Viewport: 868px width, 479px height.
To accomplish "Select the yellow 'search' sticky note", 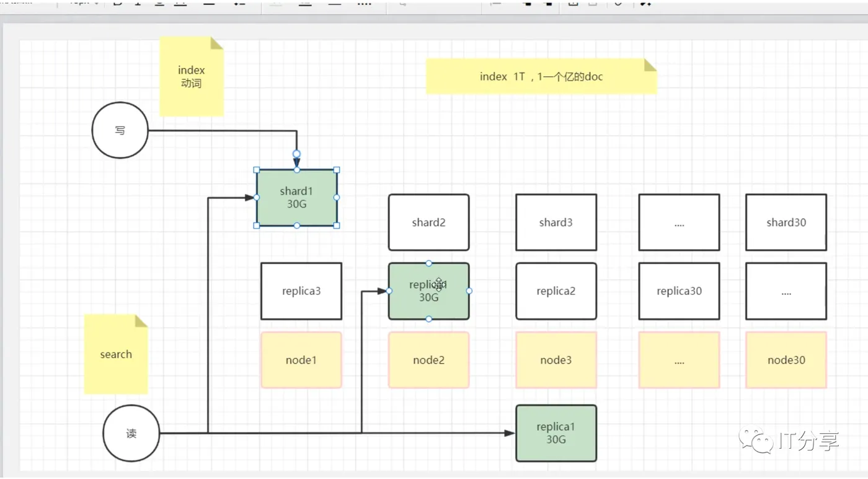I will click(x=116, y=354).
